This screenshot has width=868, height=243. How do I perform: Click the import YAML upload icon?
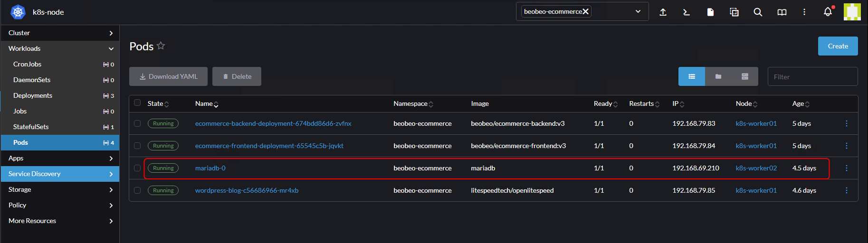coord(663,12)
